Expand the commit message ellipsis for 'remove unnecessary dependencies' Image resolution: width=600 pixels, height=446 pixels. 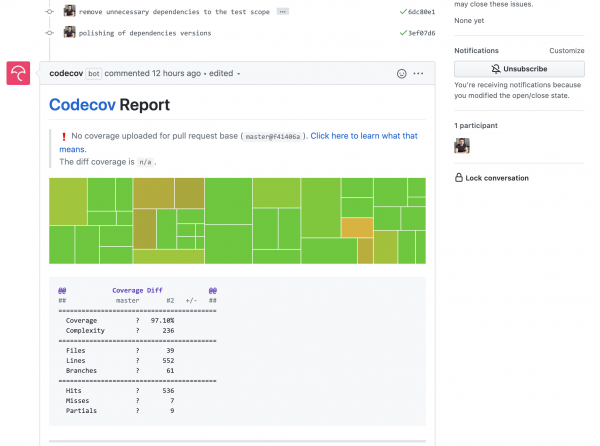pos(282,11)
